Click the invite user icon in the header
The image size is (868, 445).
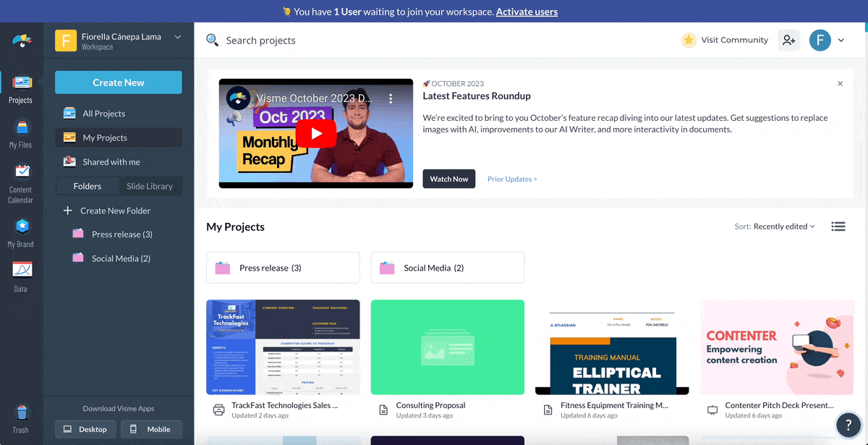[x=789, y=40]
